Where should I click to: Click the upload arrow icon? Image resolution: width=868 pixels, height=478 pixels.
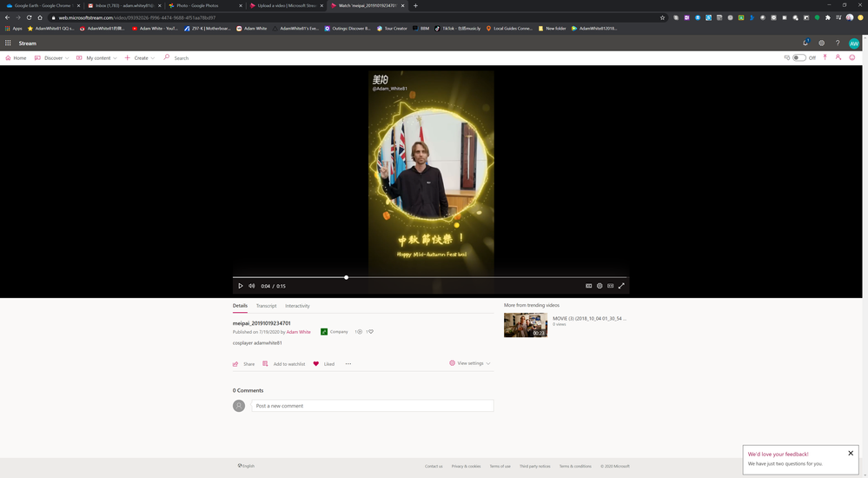click(x=825, y=57)
